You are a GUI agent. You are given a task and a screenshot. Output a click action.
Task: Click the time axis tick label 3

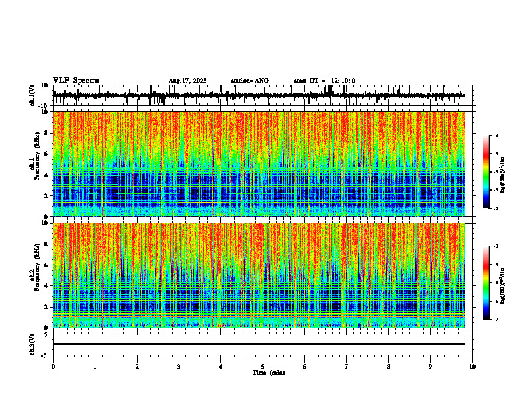point(179,367)
